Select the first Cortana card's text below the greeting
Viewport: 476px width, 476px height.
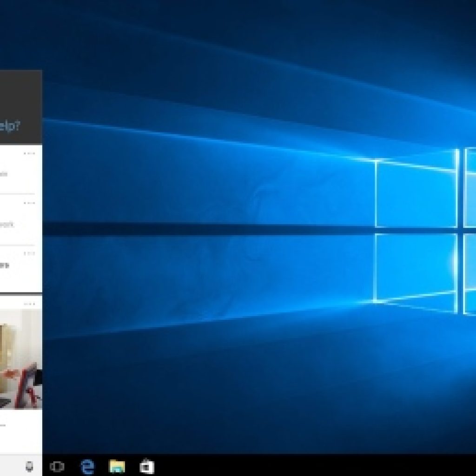tap(4, 174)
